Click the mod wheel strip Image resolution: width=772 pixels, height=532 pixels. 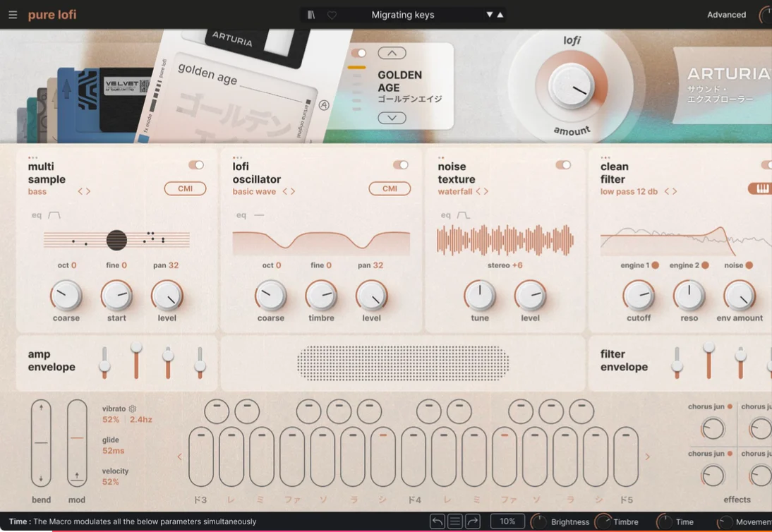click(x=77, y=443)
